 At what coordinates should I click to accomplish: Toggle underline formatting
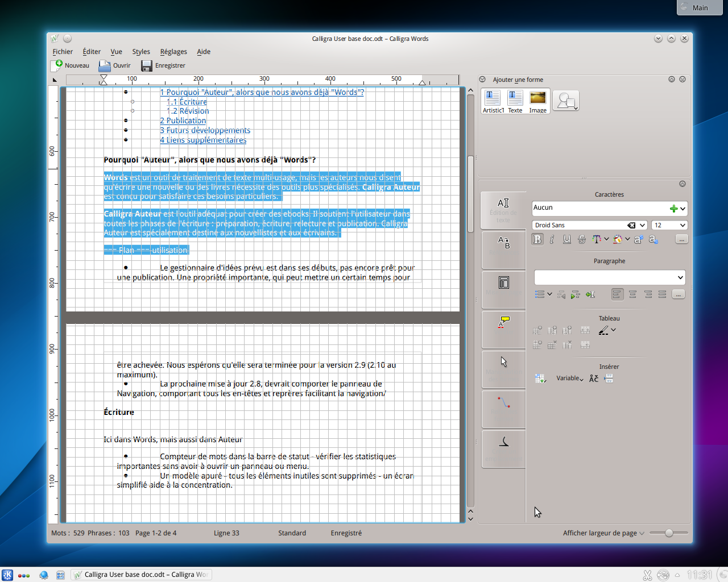(x=566, y=239)
